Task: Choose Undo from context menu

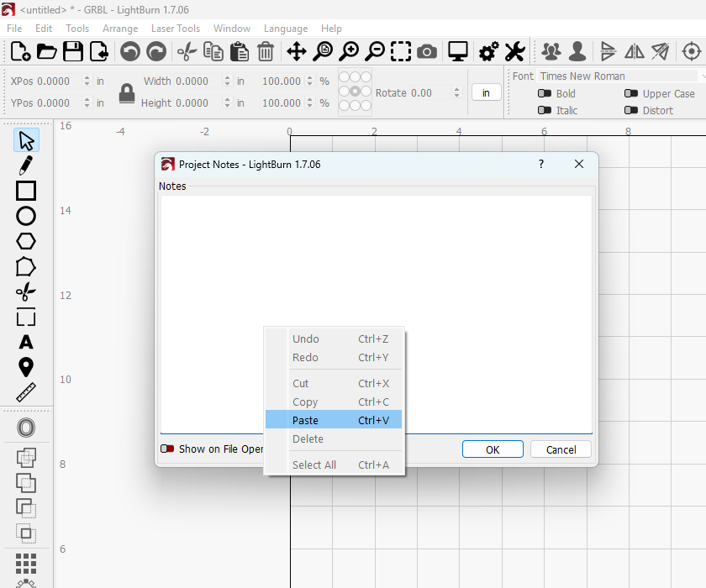Action: [334, 339]
